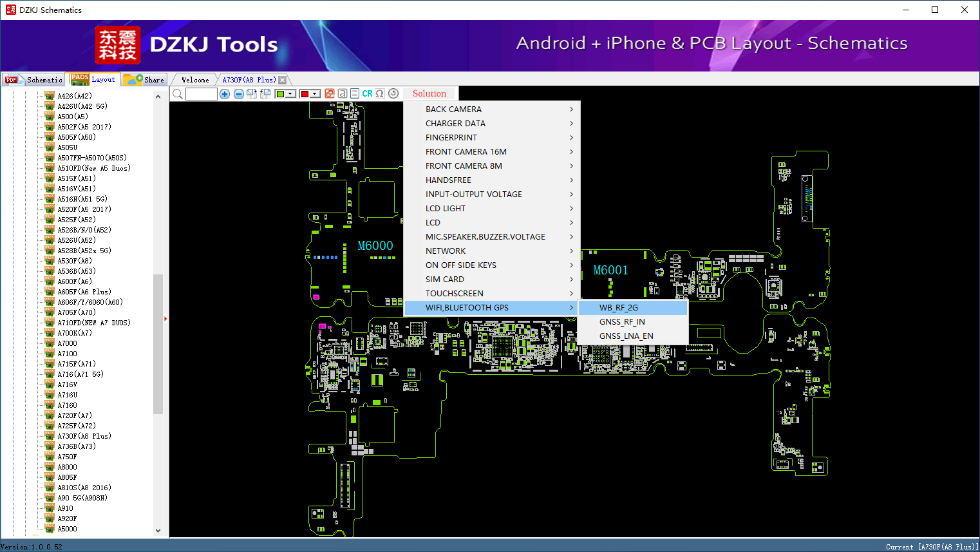Image resolution: width=980 pixels, height=552 pixels.
Task: Click the circular refresh arrow icon
Action: coord(393,93)
